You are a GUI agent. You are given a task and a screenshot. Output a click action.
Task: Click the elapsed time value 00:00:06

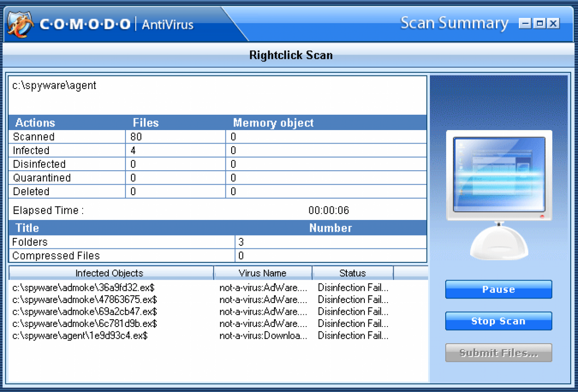[x=329, y=210]
